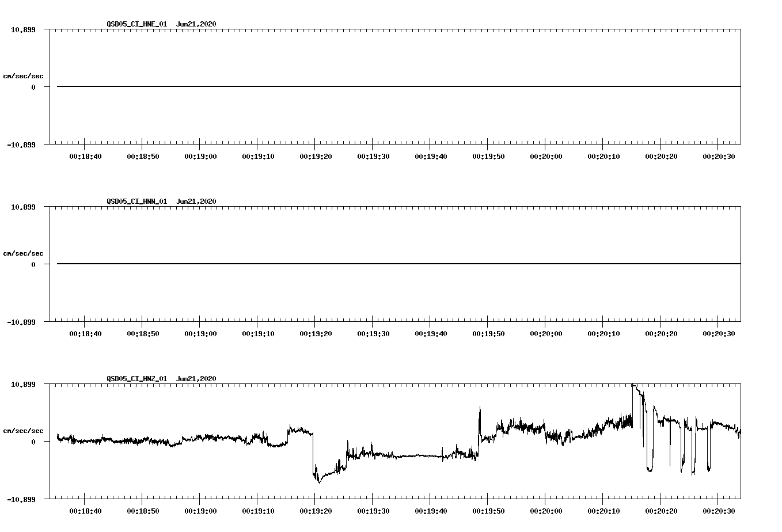Click the 00:18:50 time label under HNN plot
This screenshot has height=532, width=782.
tap(143, 334)
